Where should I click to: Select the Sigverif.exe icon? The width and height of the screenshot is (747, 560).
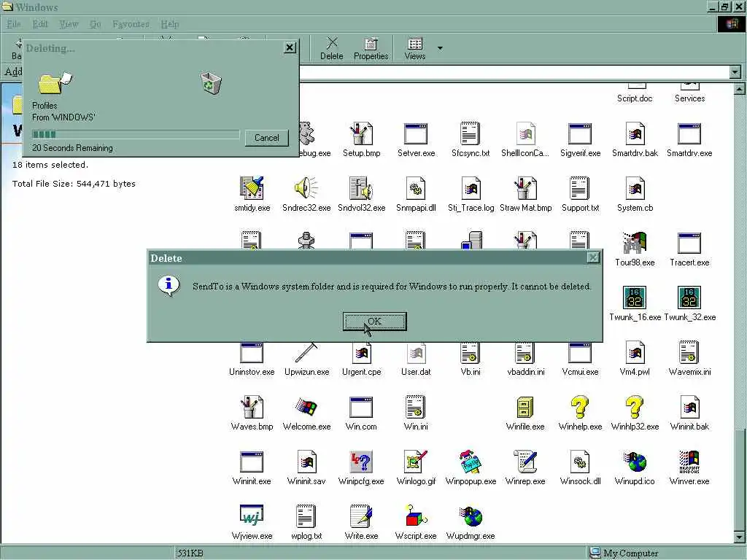click(580, 134)
